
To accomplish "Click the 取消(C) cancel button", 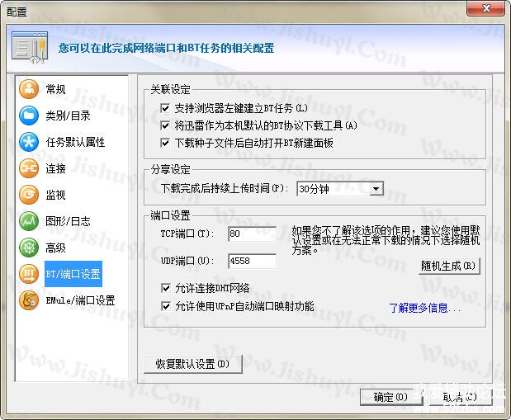I will pyautogui.click(x=460, y=397).
